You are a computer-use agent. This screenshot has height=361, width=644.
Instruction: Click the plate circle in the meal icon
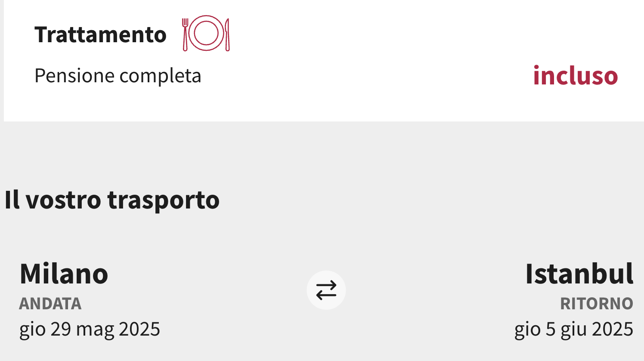206,33
